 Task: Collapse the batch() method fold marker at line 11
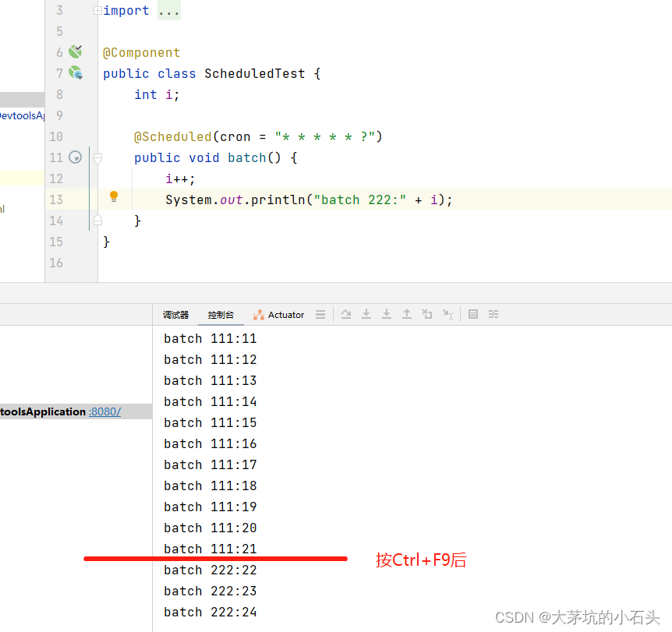coord(97,158)
